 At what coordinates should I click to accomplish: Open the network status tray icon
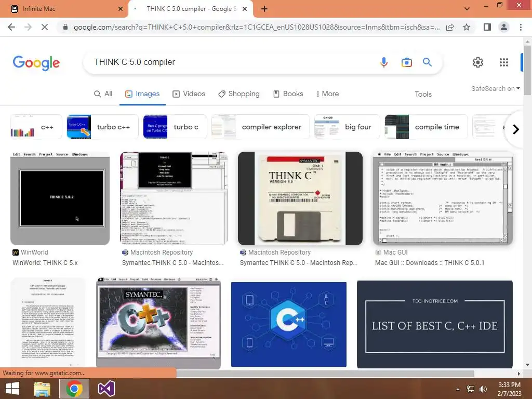point(471,389)
